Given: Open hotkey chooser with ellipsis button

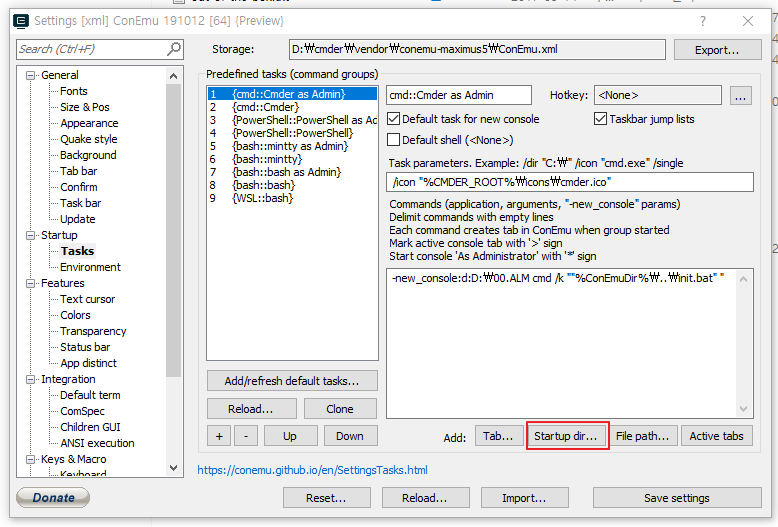Looking at the screenshot, I should pos(740,96).
